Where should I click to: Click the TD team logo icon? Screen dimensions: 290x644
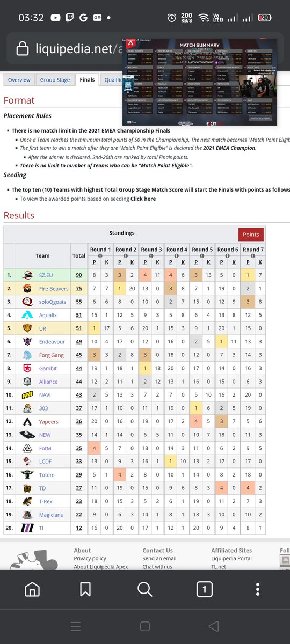click(x=28, y=488)
